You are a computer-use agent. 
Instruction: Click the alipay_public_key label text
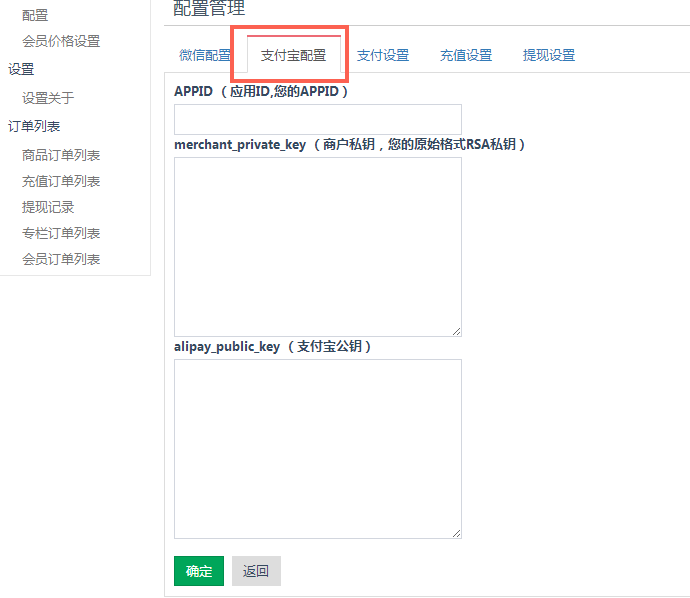(272, 347)
